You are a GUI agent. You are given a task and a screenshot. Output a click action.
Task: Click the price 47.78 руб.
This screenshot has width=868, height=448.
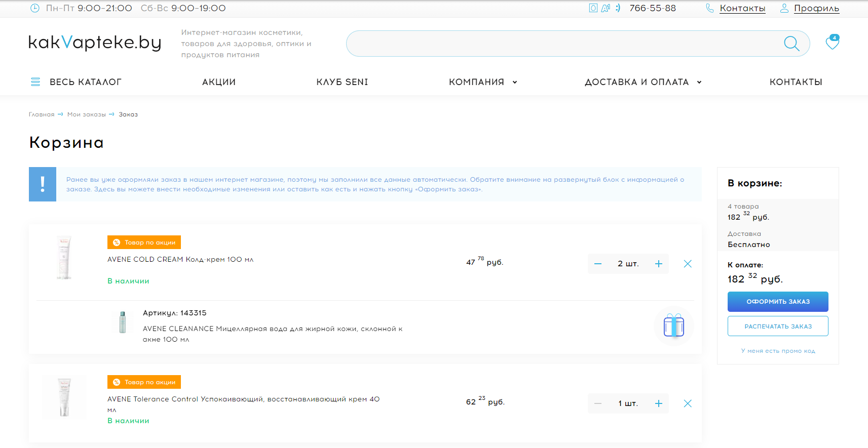tap(485, 261)
